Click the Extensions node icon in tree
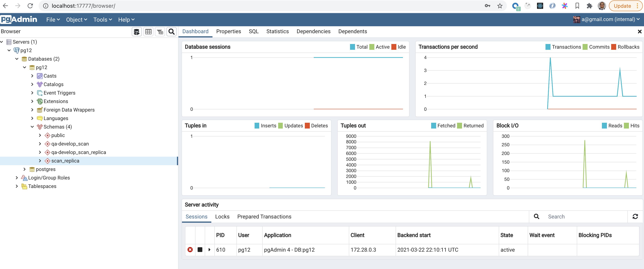 click(39, 102)
